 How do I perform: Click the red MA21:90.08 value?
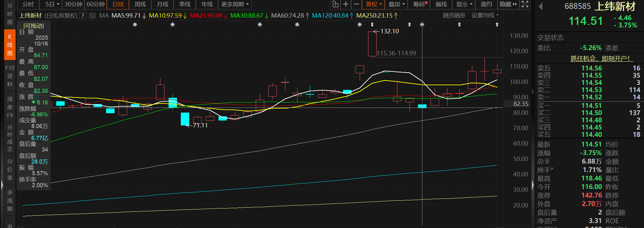[206, 15]
